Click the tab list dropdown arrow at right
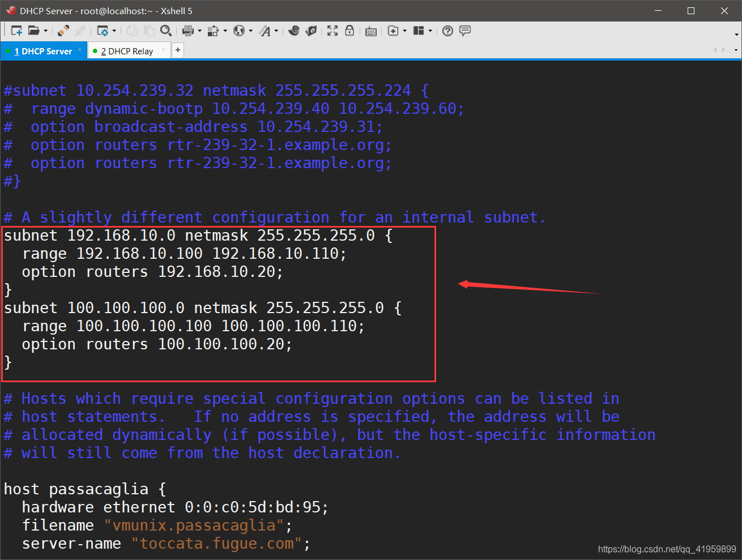The width and height of the screenshot is (742, 560). pos(736,50)
